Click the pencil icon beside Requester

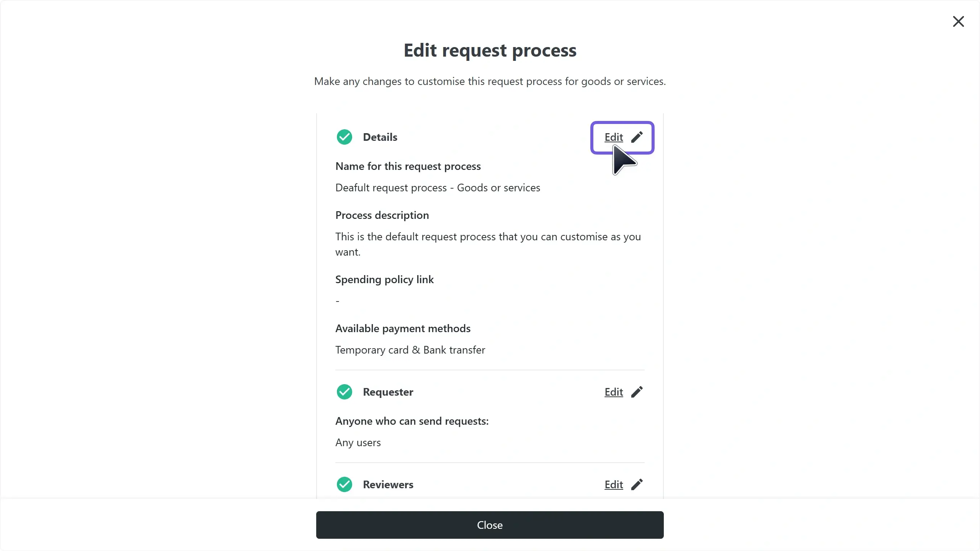(x=637, y=392)
